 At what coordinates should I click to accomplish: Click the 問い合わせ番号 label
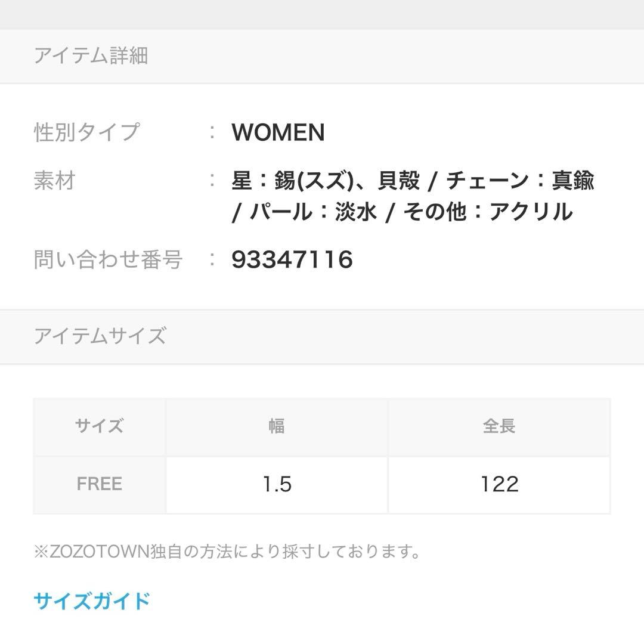point(108,260)
